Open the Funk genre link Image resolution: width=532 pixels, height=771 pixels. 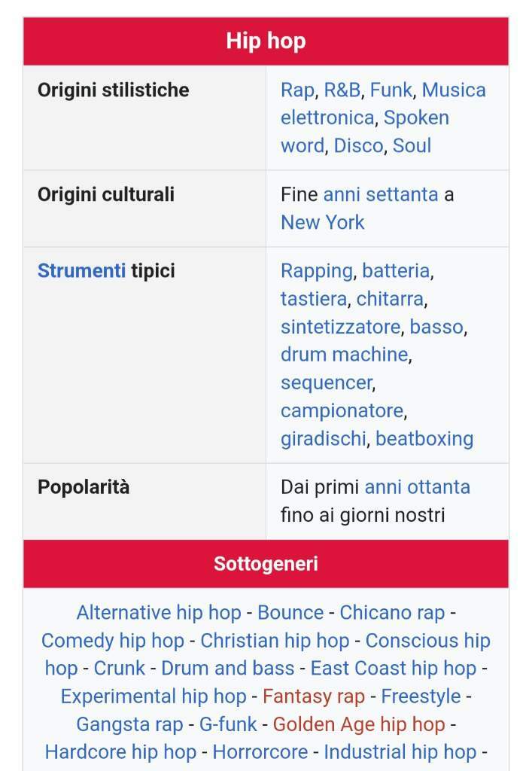click(x=391, y=90)
